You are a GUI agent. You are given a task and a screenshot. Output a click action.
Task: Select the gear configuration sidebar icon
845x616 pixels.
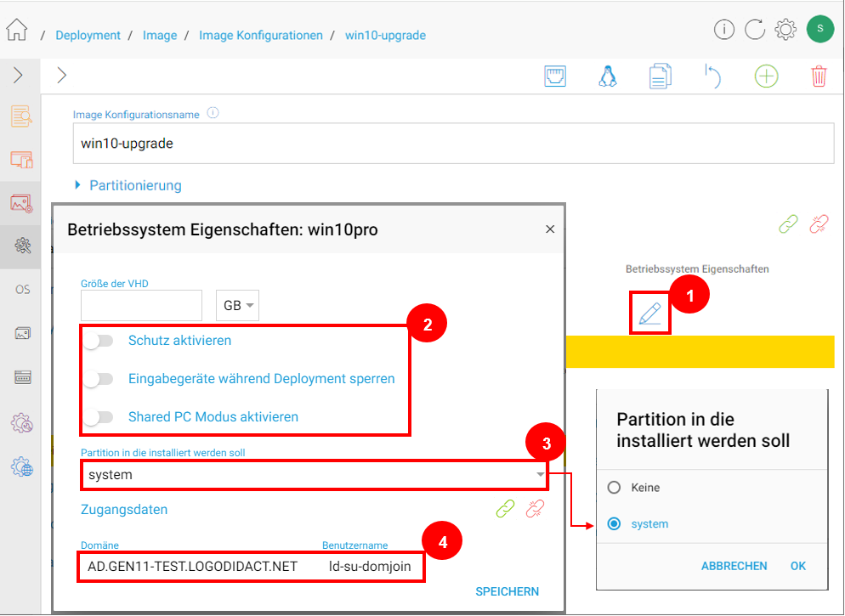point(22,246)
